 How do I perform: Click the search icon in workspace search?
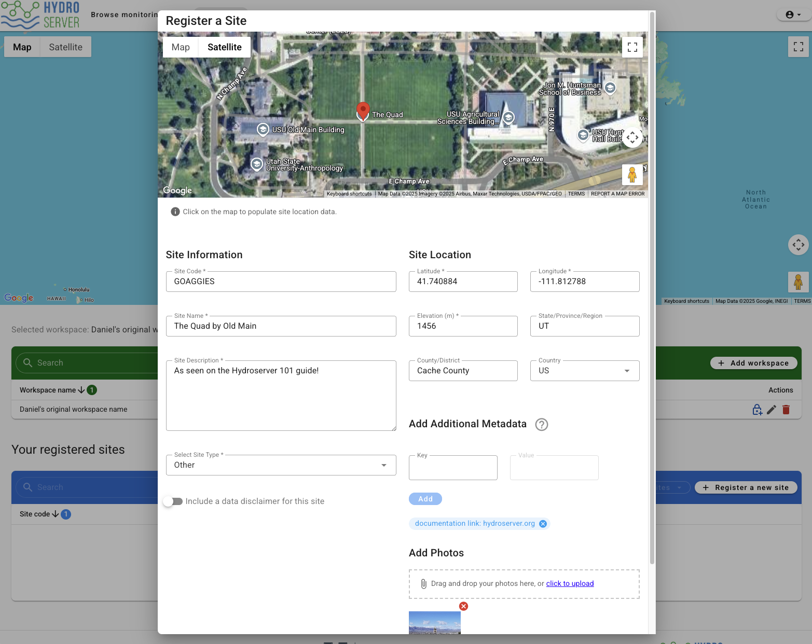pyautogui.click(x=28, y=362)
